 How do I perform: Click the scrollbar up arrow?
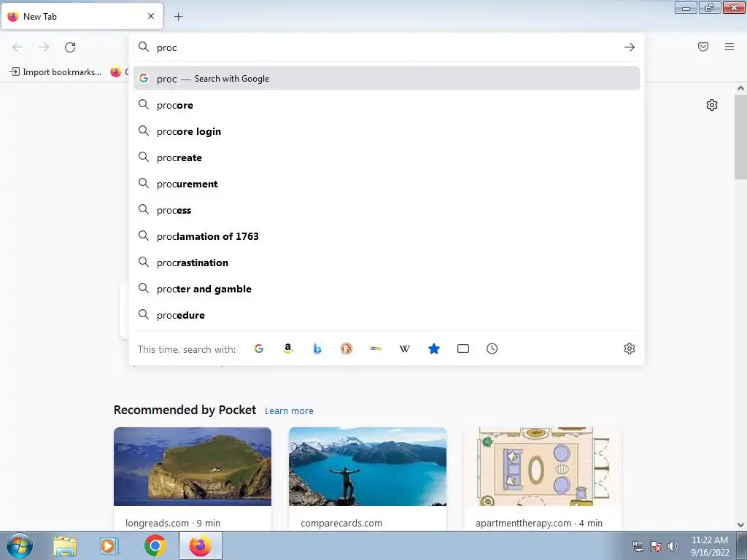(740, 88)
